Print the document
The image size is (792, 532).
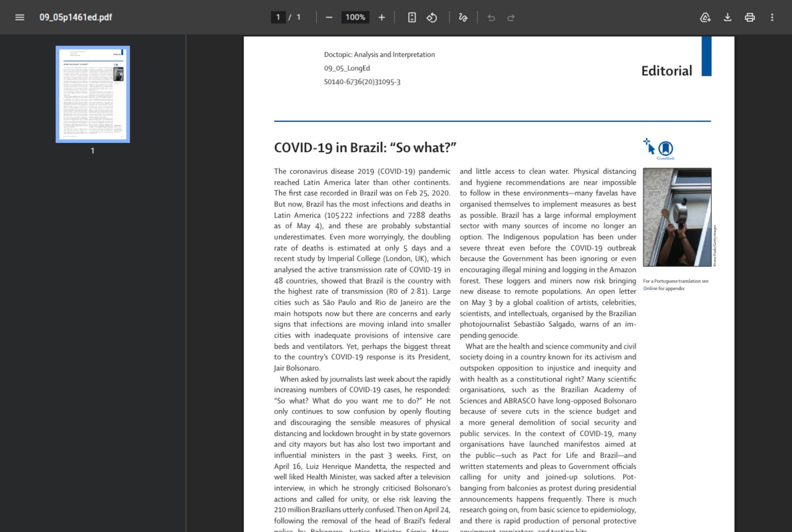(750, 17)
